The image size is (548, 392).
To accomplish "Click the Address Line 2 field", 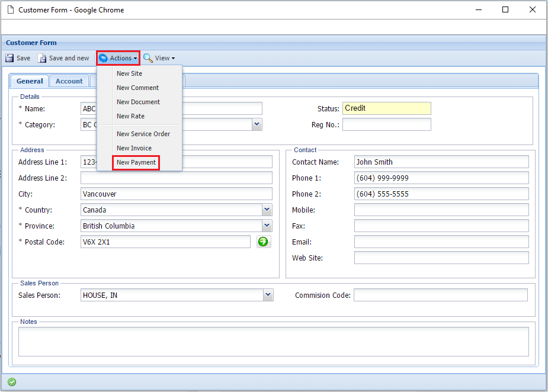I will (176, 178).
